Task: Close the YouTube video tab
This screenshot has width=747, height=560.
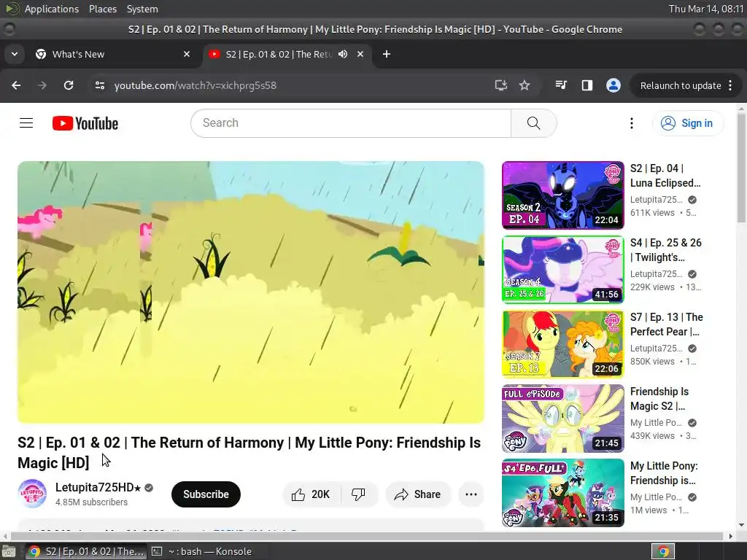Action: pyautogui.click(x=360, y=54)
